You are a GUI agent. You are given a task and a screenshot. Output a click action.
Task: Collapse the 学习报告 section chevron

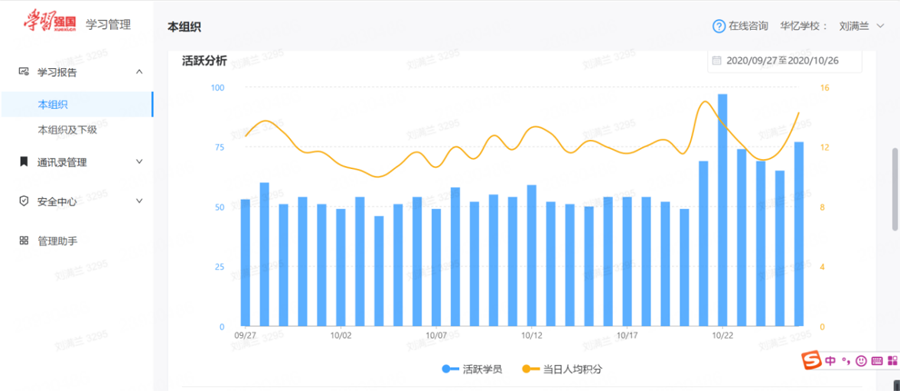pyautogui.click(x=139, y=71)
